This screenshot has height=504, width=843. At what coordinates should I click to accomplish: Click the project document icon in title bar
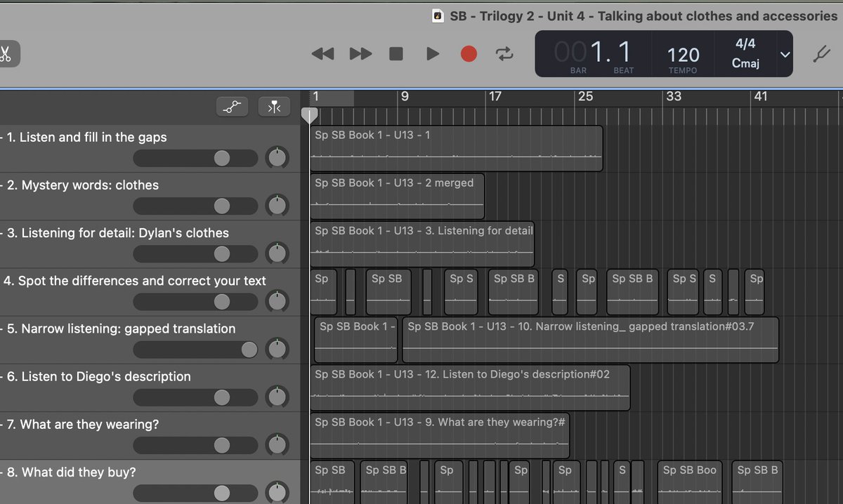click(x=438, y=15)
